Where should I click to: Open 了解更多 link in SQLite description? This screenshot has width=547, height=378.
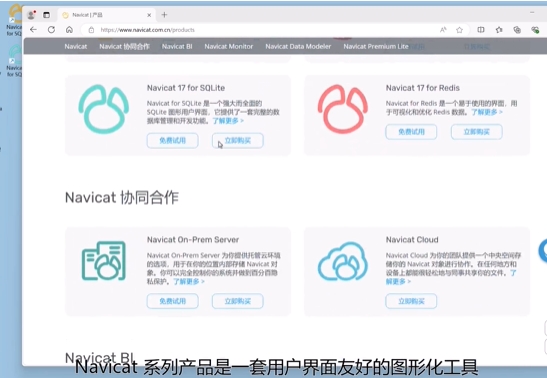tap(228, 121)
